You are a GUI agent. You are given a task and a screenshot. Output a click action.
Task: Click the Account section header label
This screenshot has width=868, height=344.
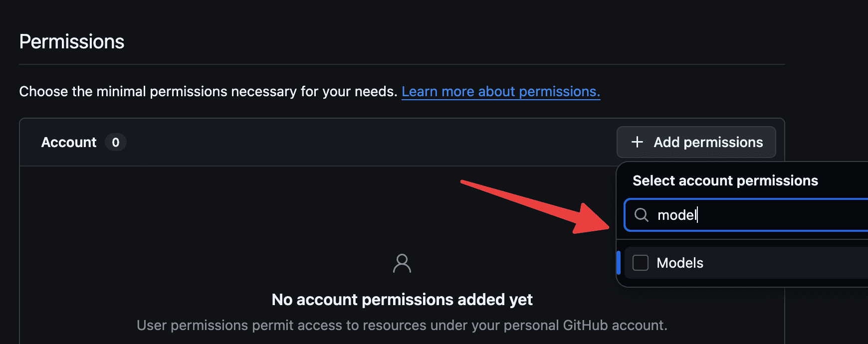tap(69, 143)
